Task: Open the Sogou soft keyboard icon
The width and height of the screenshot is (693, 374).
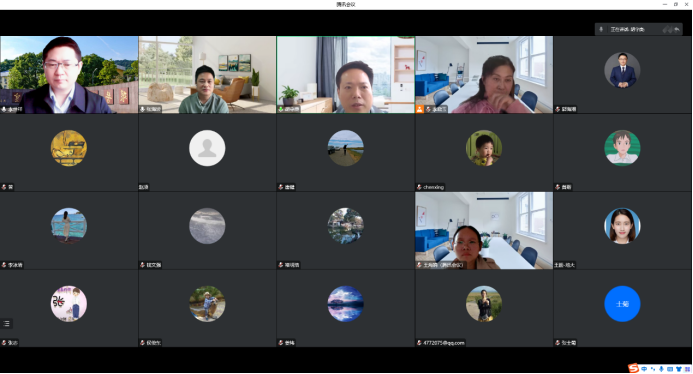Action: coord(670,369)
